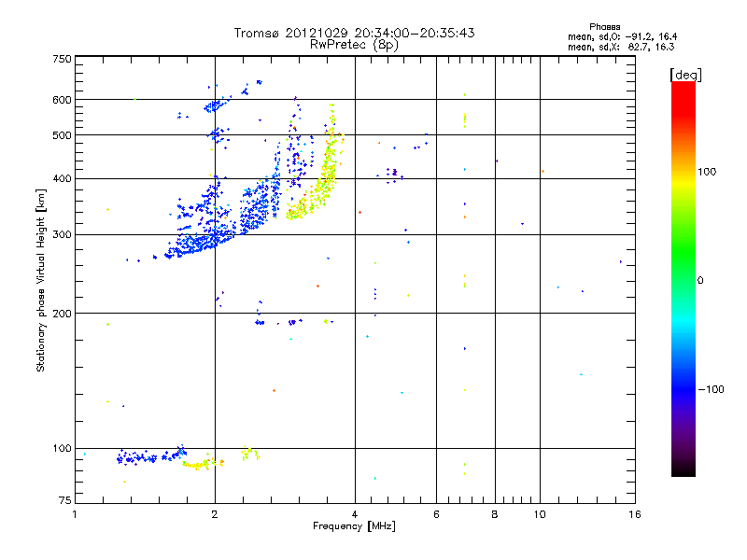Click the y-axis '750' tick label
This screenshot has width=747, height=560.
pos(62,59)
